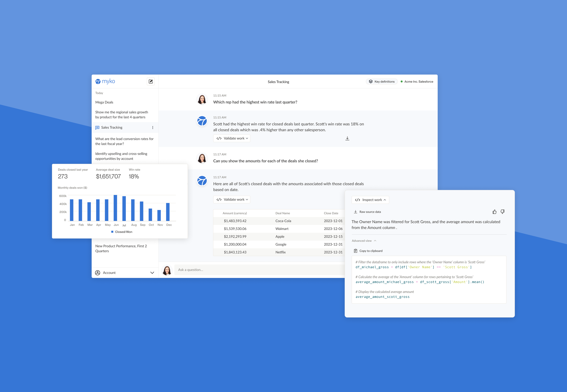Click the myko logo
This screenshot has height=392, width=567.
click(x=105, y=81)
